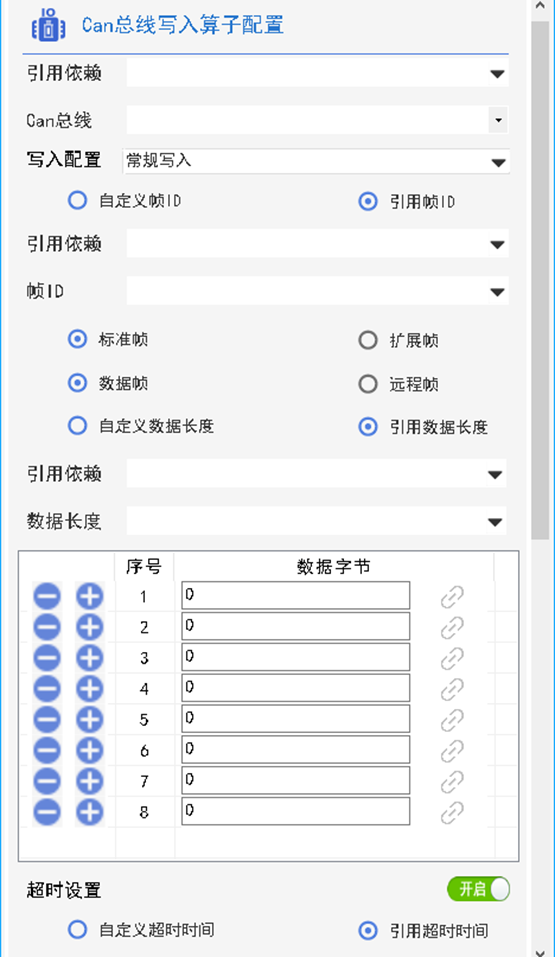This screenshot has height=957, width=555.
Task: Click the plus icon for row 2
Action: pyautogui.click(x=90, y=627)
